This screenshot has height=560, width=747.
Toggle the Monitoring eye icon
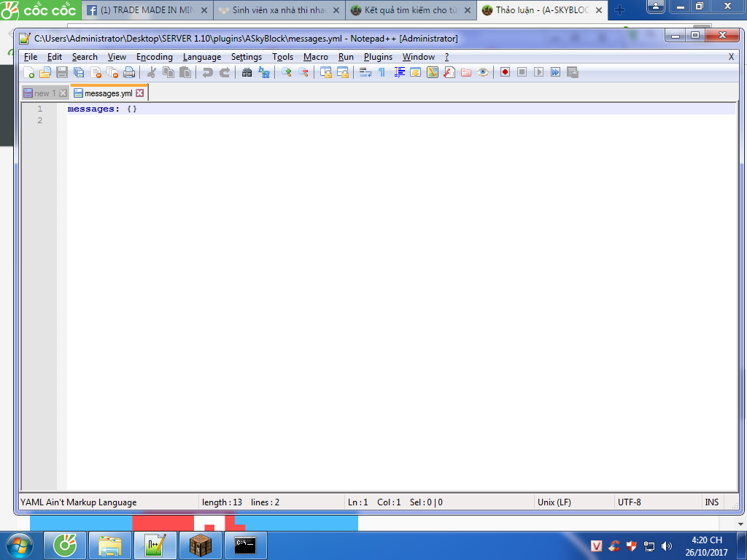483,72
